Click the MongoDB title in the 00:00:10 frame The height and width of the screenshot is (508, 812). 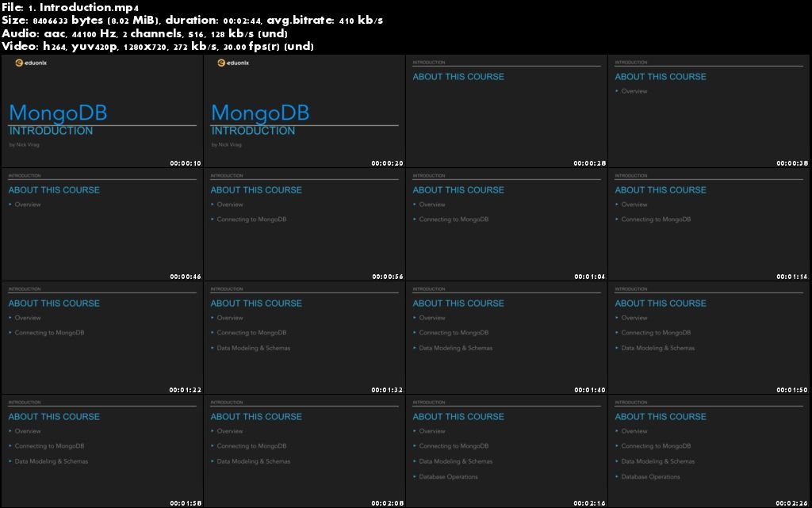click(x=58, y=113)
